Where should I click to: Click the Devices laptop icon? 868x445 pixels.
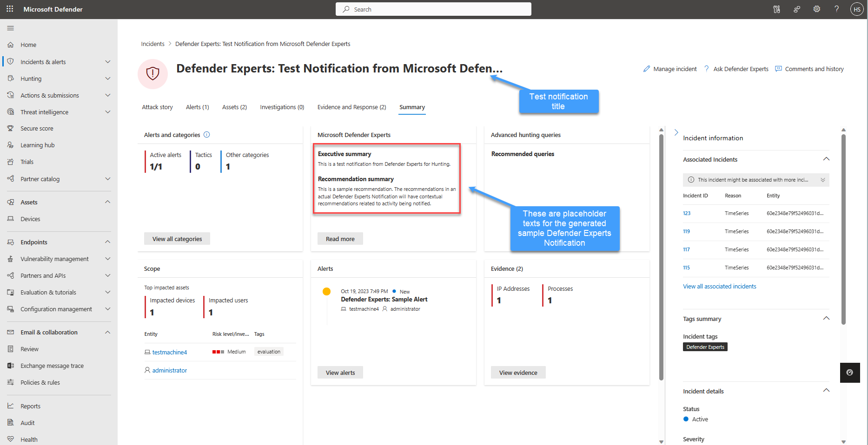pyautogui.click(x=10, y=219)
